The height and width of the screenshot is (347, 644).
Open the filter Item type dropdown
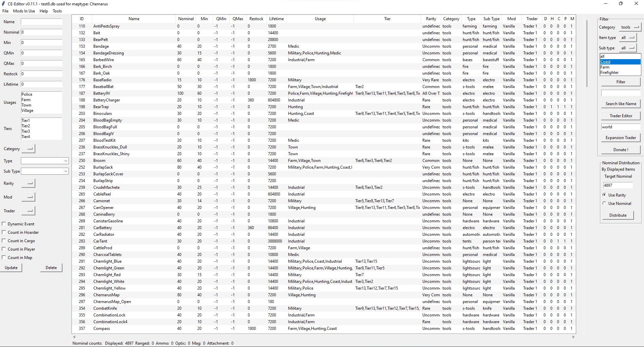click(628, 38)
